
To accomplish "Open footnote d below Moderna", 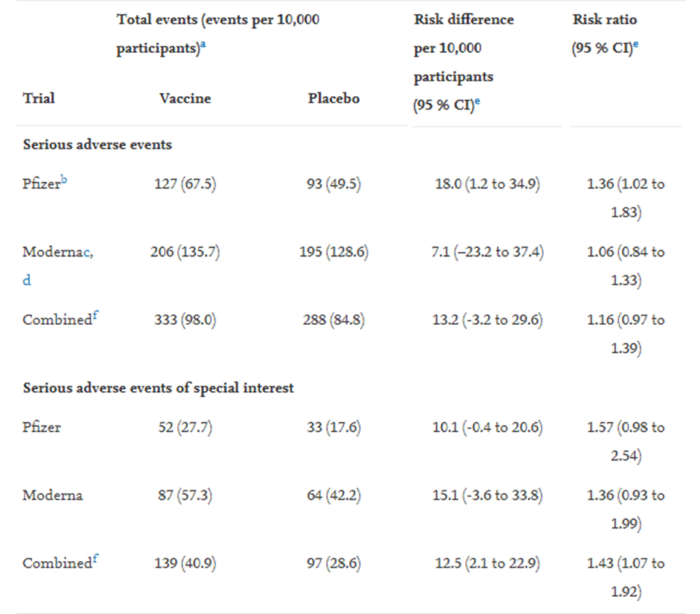I will (27, 280).
